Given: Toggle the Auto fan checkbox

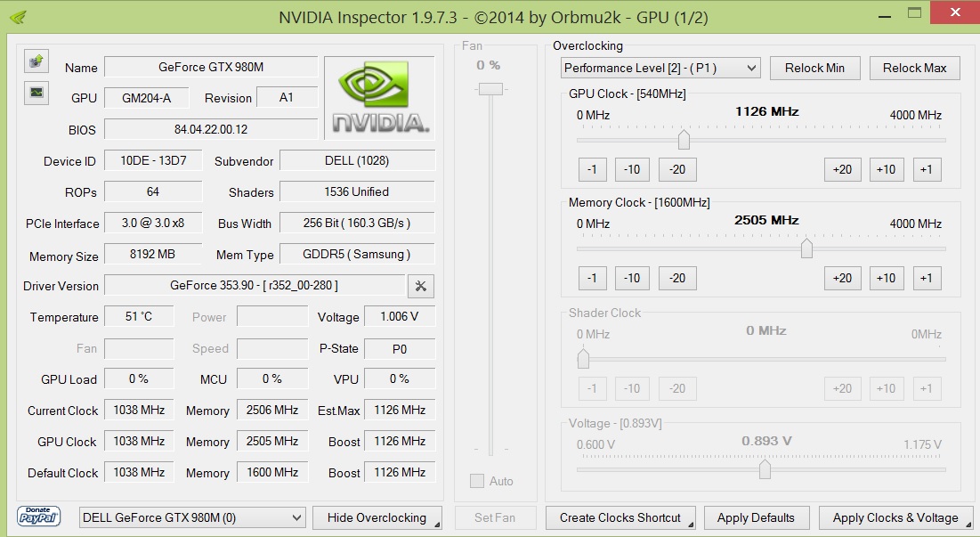Looking at the screenshot, I should 477,481.
